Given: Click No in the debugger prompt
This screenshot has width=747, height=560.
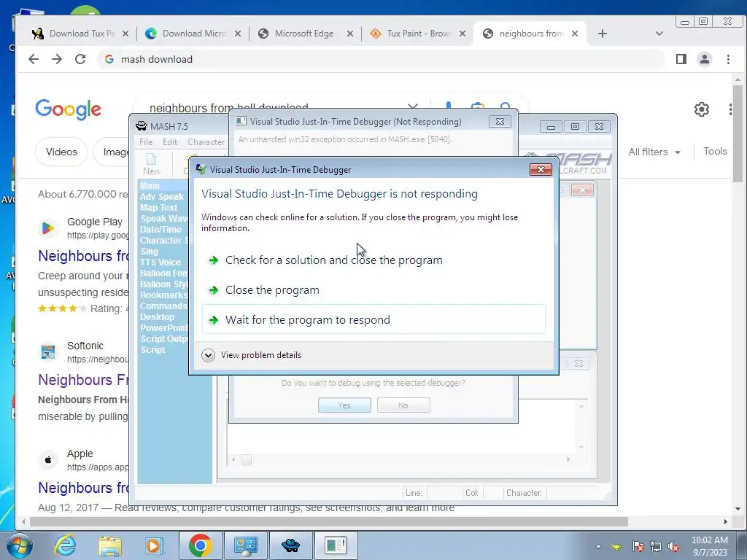Looking at the screenshot, I should pyautogui.click(x=403, y=405).
